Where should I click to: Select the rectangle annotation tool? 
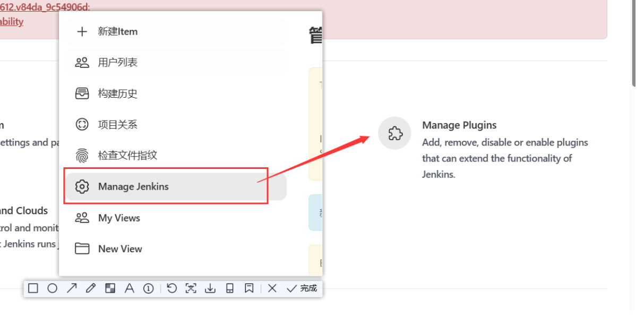(x=33, y=288)
